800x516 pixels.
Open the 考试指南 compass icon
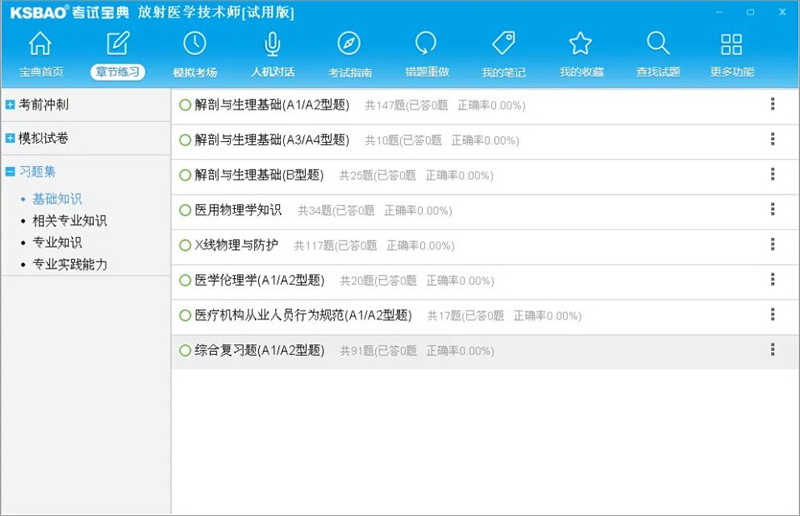[349, 45]
